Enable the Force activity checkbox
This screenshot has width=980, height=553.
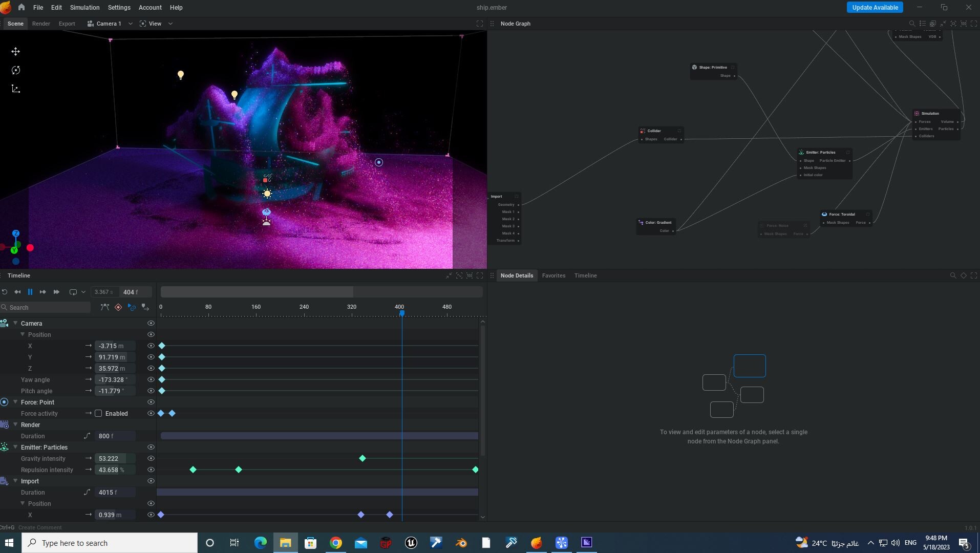(98, 414)
